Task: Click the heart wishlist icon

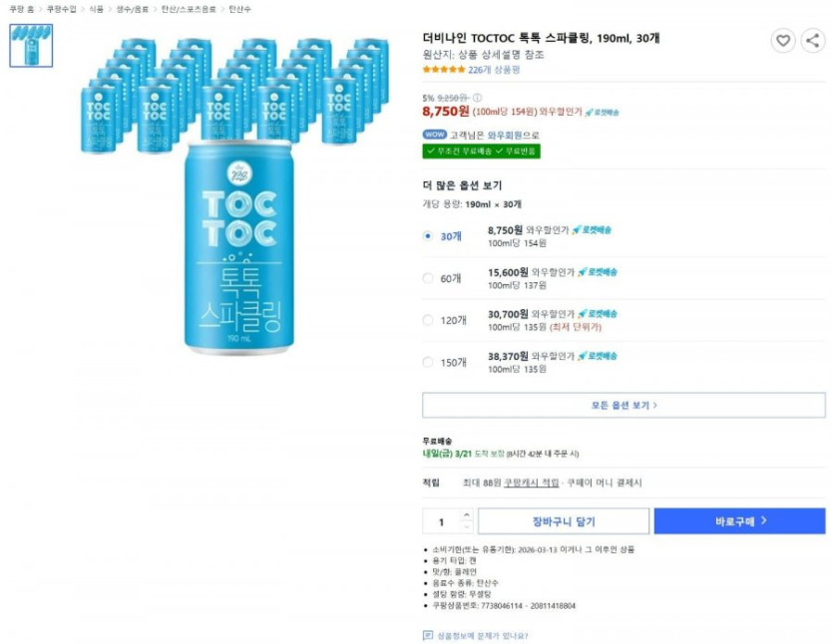Action: (783, 41)
